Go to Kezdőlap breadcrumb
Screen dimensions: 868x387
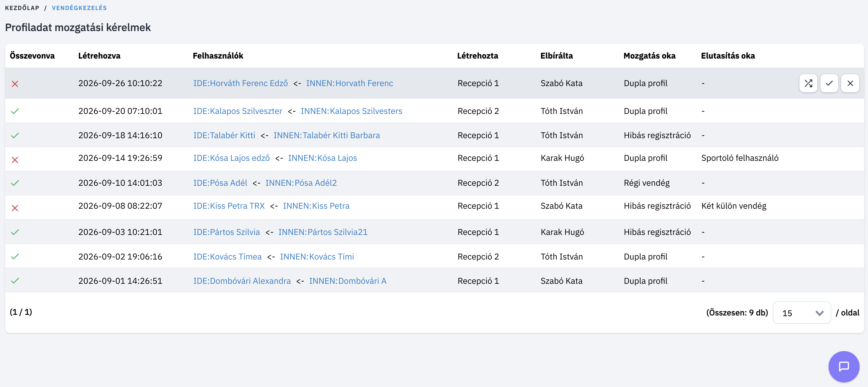tap(22, 8)
